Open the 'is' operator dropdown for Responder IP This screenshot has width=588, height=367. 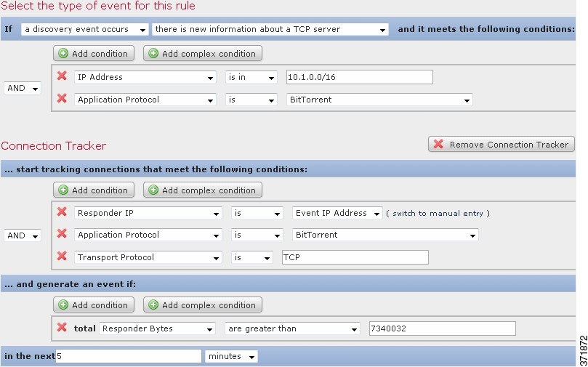click(x=257, y=213)
